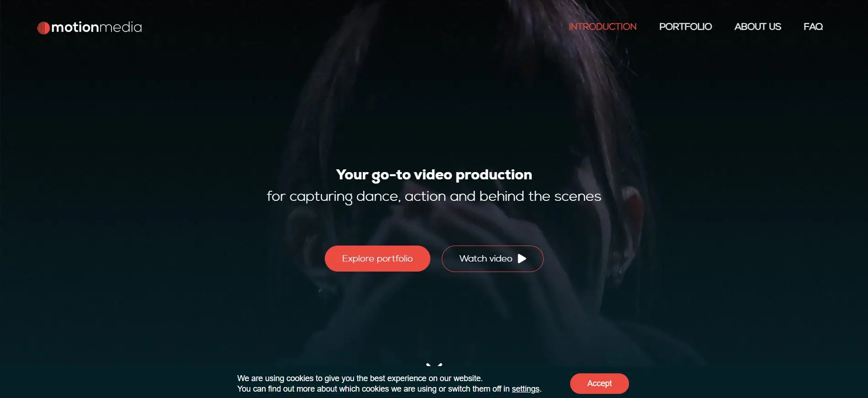Click the subheading about capturing dance, action
The height and width of the screenshot is (398, 868).
434,196
